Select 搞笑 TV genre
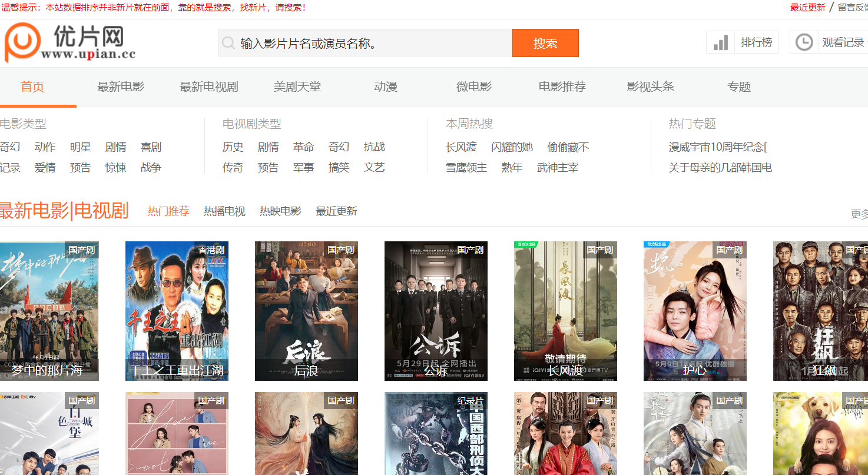 pyautogui.click(x=339, y=168)
